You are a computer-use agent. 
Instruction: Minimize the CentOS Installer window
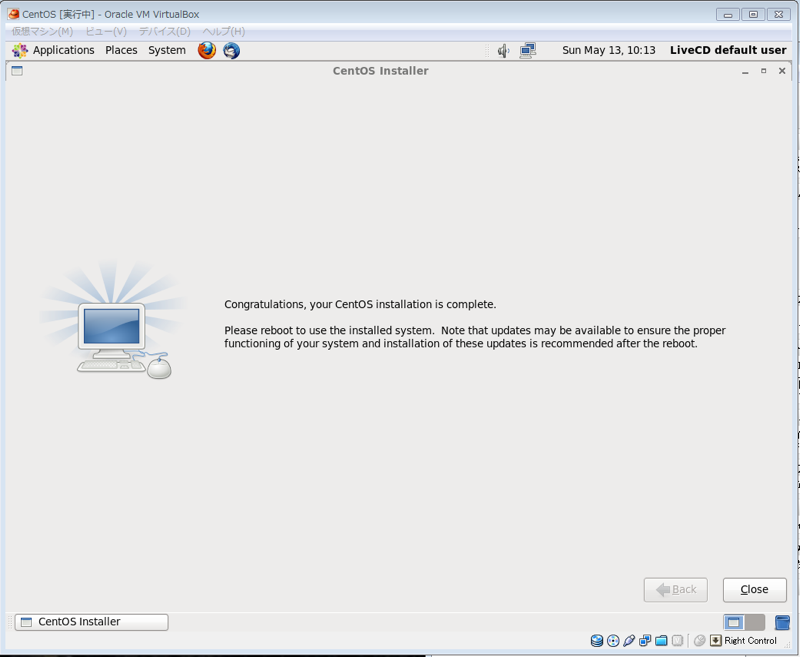[745, 71]
